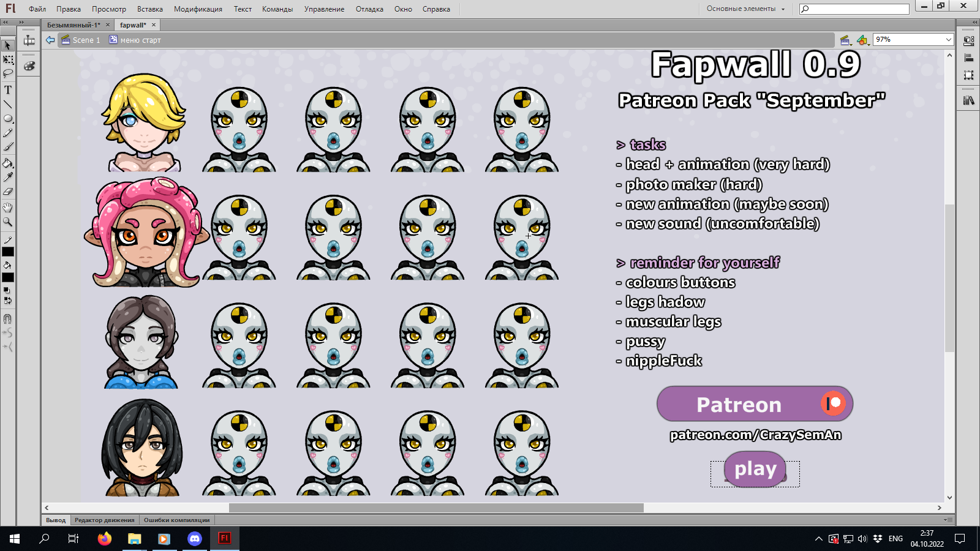The width and height of the screenshot is (980, 551).
Task: Open the Правка menu
Action: [69, 9]
